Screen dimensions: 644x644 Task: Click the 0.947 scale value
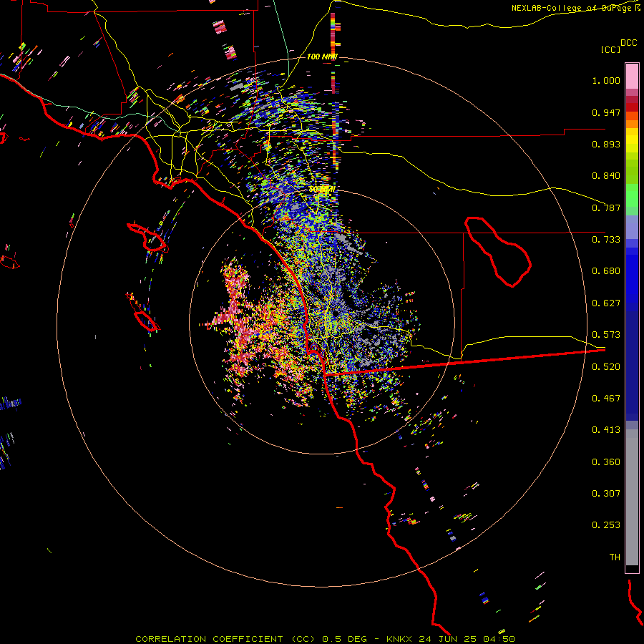606,112
